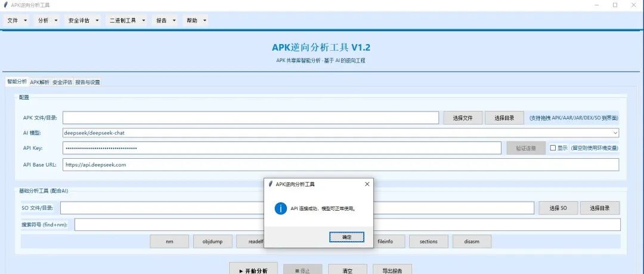644x274 pixels.
Task: Click the SO 文件/目录 input field
Action: pyautogui.click(x=297, y=208)
